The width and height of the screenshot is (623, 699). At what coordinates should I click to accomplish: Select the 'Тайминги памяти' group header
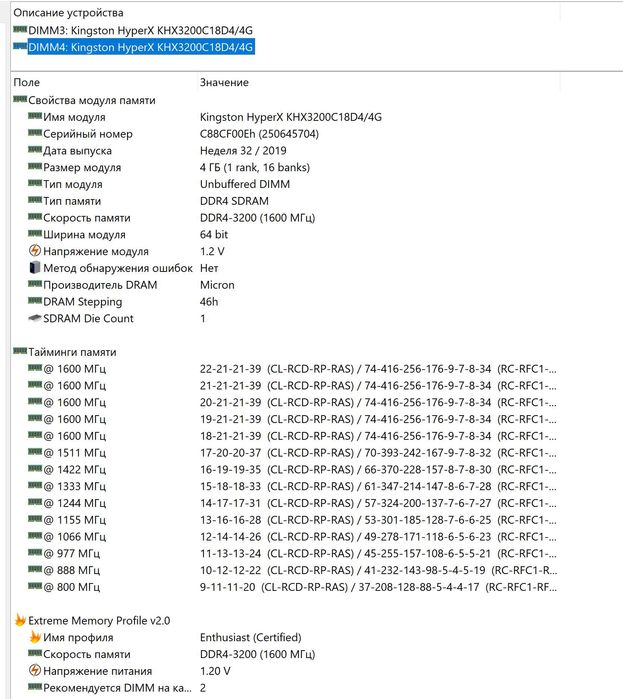coord(72,352)
